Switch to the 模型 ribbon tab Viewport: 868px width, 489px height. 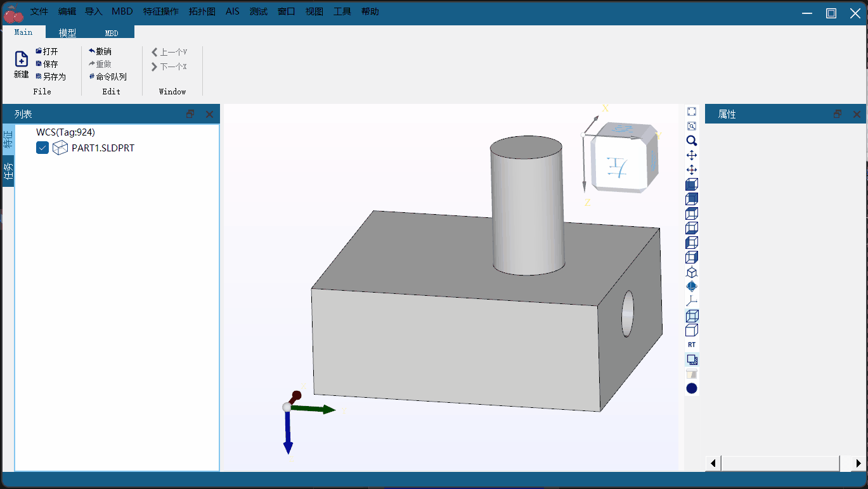(x=67, y=33)
